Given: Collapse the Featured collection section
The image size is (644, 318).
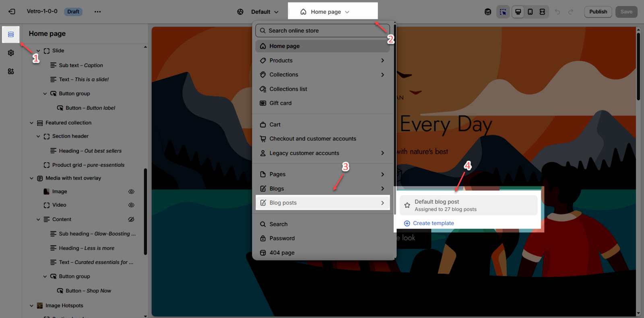Looking at the screenshot, I should (31, 123).
